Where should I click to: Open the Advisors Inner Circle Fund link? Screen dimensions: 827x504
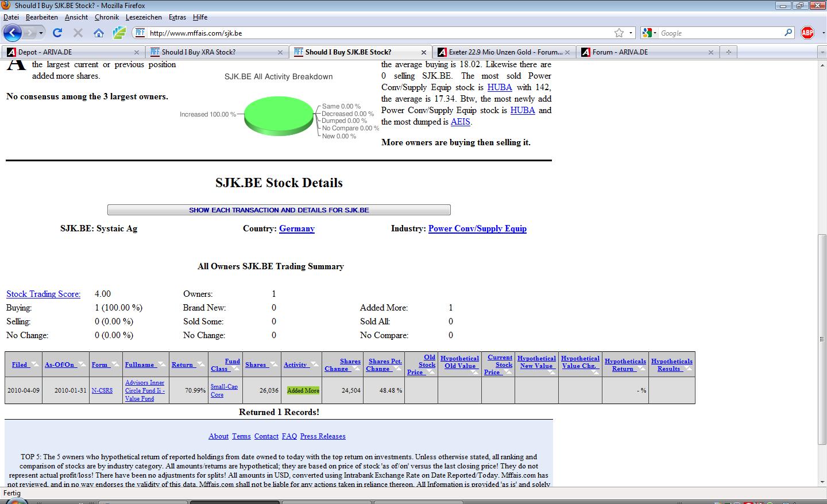(x=145, y=390)
